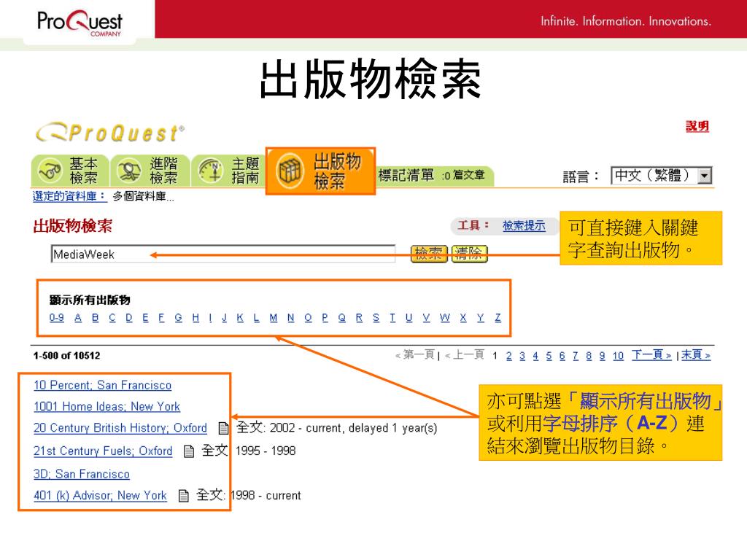Open the 主題指南 tab
The width and height of the screenshot is (747, 560).
(x=228, y=171)
